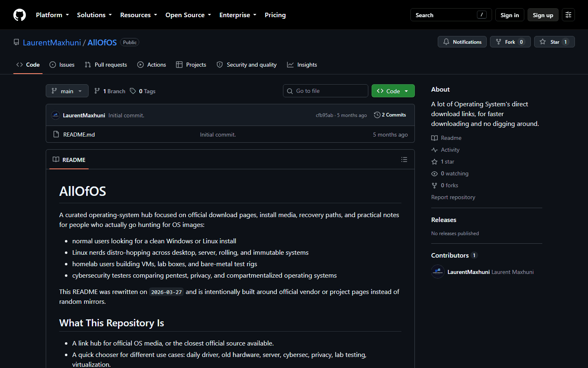Open README.md row's Initial commit link

pyautogui.click(x=218, y=135)
